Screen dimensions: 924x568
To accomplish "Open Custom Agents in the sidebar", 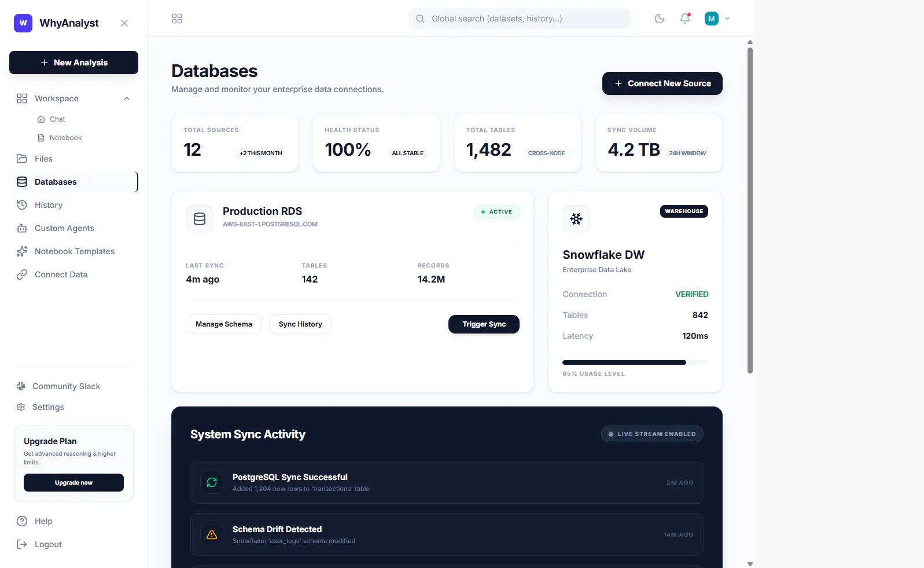I will 73,228.
